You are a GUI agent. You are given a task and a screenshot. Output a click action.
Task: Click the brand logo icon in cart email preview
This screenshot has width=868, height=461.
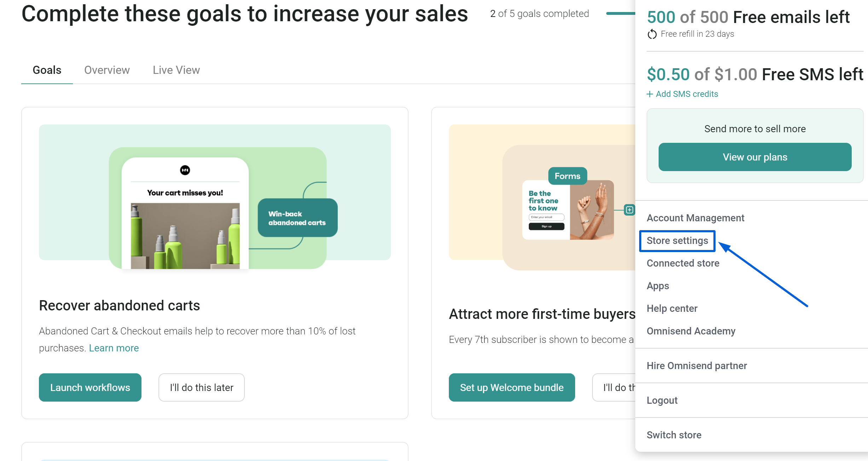[x=185, y=170]
